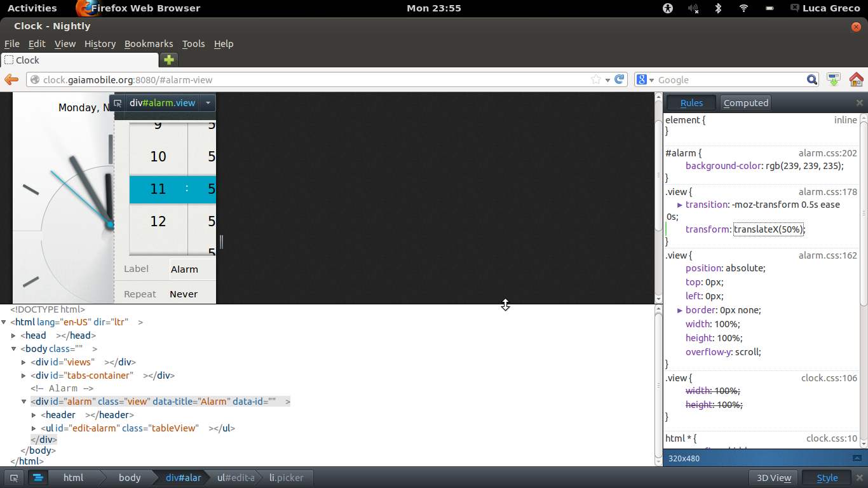Expand the ul id="edit-alarm" node
This screenshot has width=868, height=488.
click(34, 428)
